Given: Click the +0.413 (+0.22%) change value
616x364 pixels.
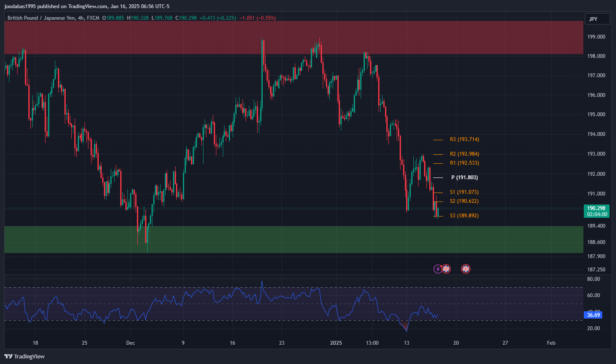Looking at the screenshot, I should [x=218, y=18].
